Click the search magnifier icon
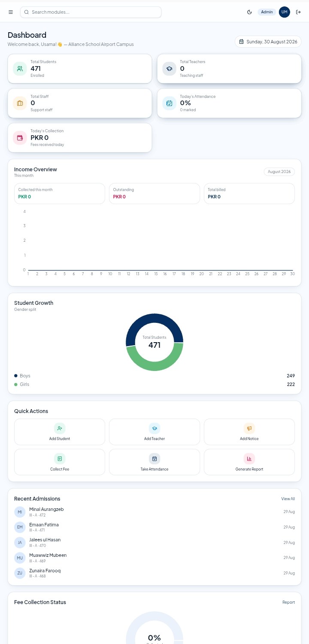This screenshot has height=644, width=309. (27, 12)
